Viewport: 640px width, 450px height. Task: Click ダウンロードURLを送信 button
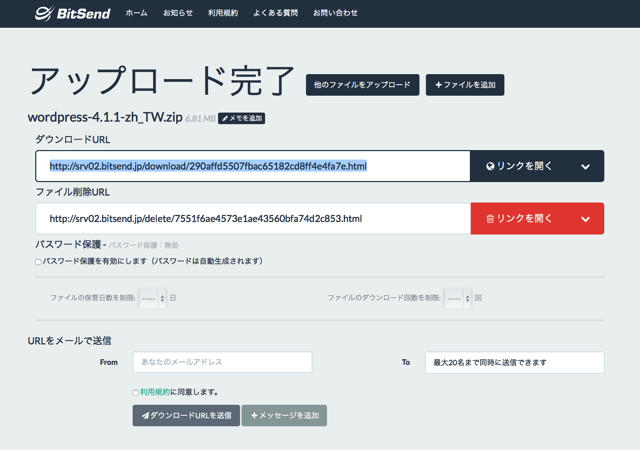tap(186, 416)
